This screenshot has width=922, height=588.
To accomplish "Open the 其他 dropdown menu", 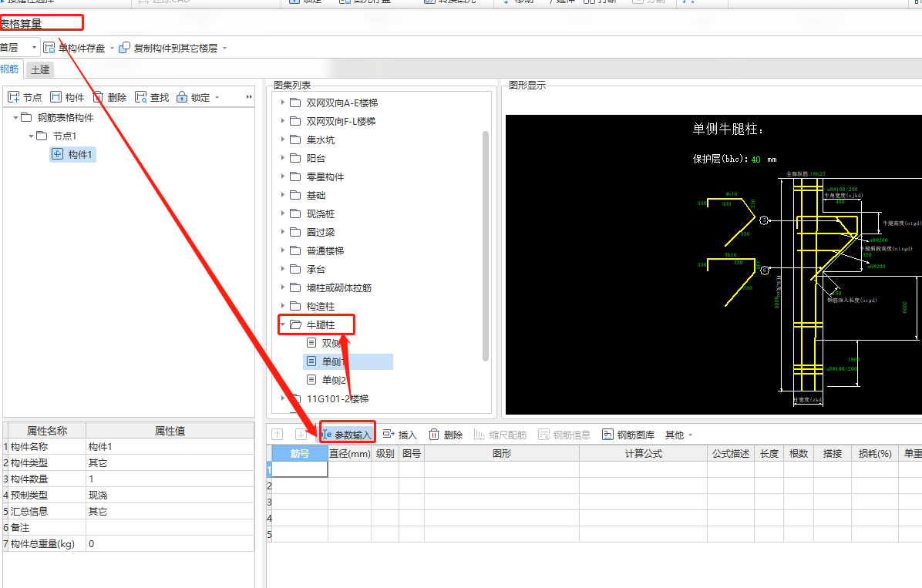I will tap(678, 435).
